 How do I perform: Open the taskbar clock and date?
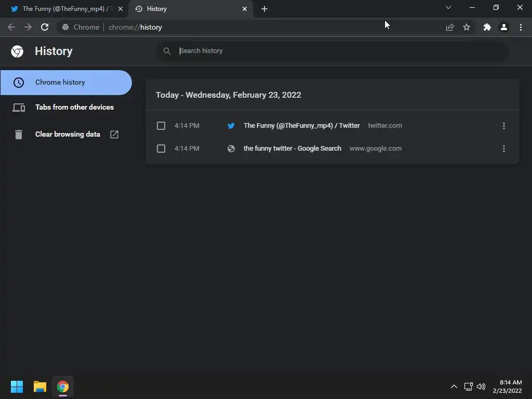click(507, 387)
